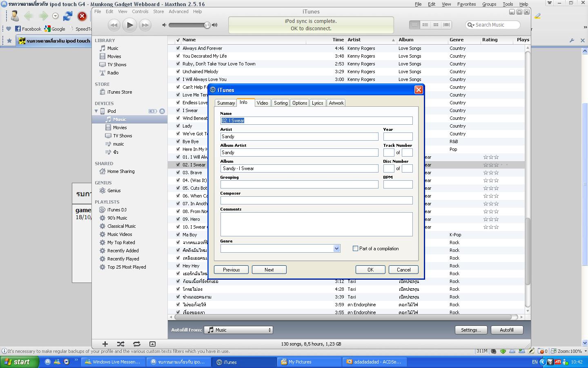Image resolution: width=588 pixels, height=368 pixels.
Task: Click the Composer input field
Action: 316,200
